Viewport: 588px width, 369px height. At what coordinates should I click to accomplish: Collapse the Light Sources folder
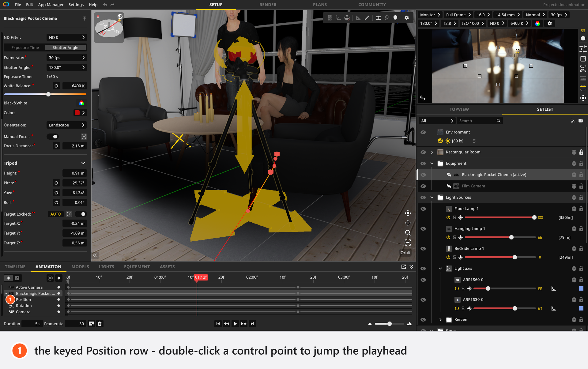(x=432, y=198)
